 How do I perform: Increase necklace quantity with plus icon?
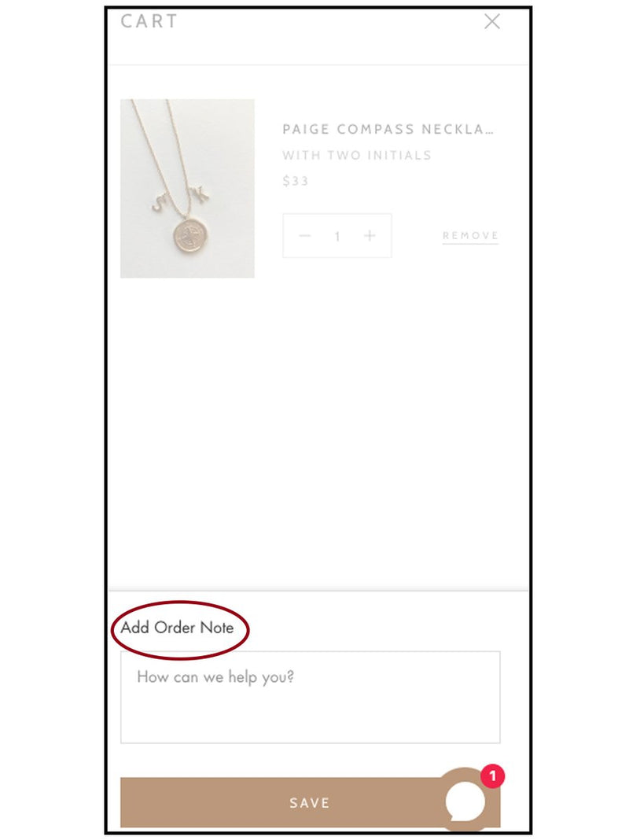click(x=370, y=236)
